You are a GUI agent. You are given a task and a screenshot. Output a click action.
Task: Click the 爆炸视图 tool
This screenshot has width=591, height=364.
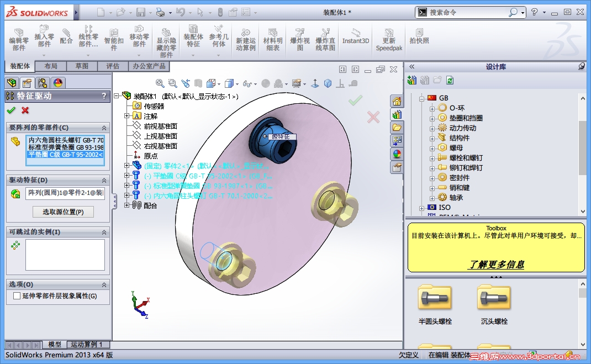click(x=300, y=40)
